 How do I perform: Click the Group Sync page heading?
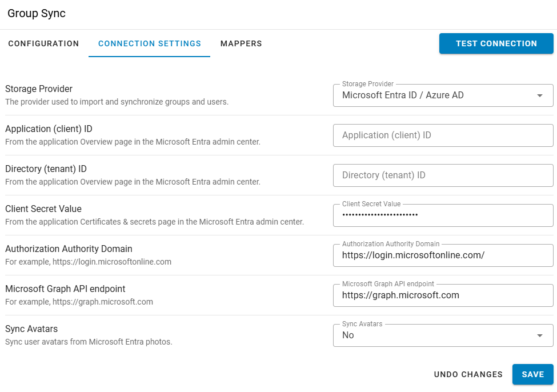pos(37,13)
